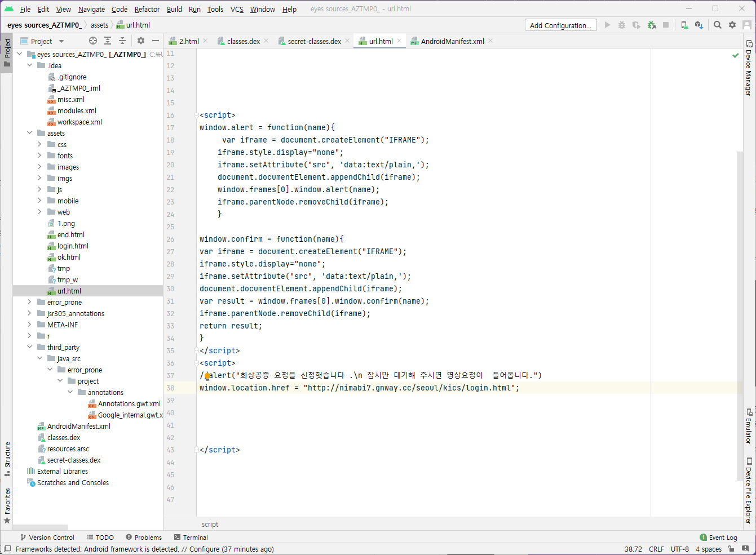This screenshot has height=555, width=756.
Task: Collapse the assets folder
Action: [x=29, y=133]
